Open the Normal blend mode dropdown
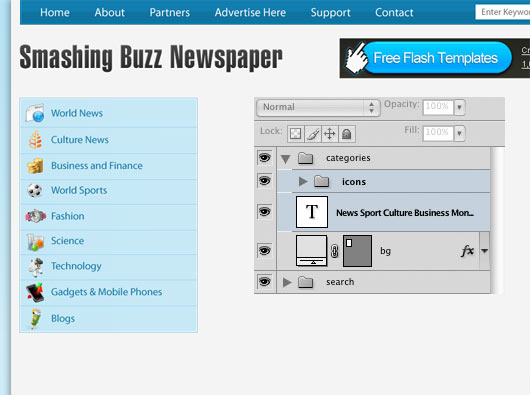 click(x=318, y=107)
